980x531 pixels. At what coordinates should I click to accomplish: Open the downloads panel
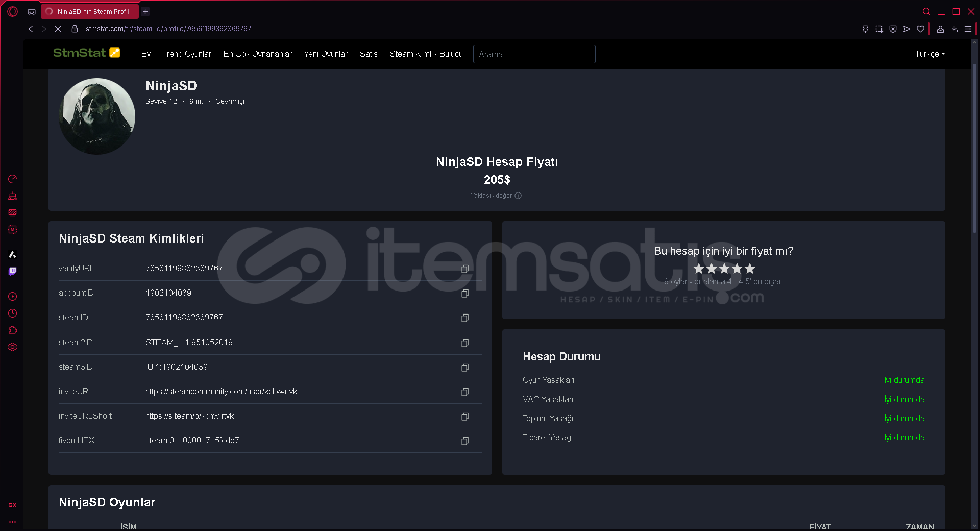click(x=954, y=29)
